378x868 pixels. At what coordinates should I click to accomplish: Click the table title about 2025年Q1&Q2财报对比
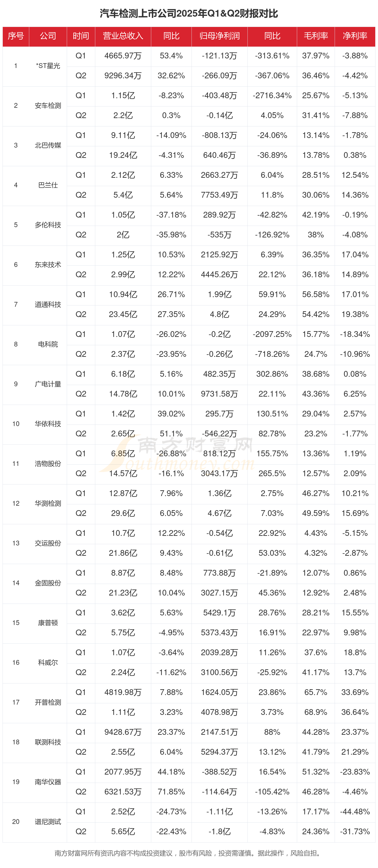189,14
